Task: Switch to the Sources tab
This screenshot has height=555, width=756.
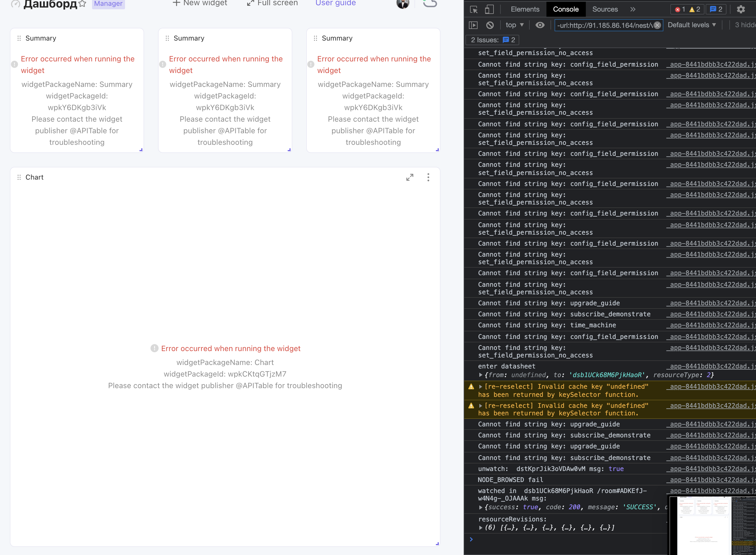Action: point(605,9)
